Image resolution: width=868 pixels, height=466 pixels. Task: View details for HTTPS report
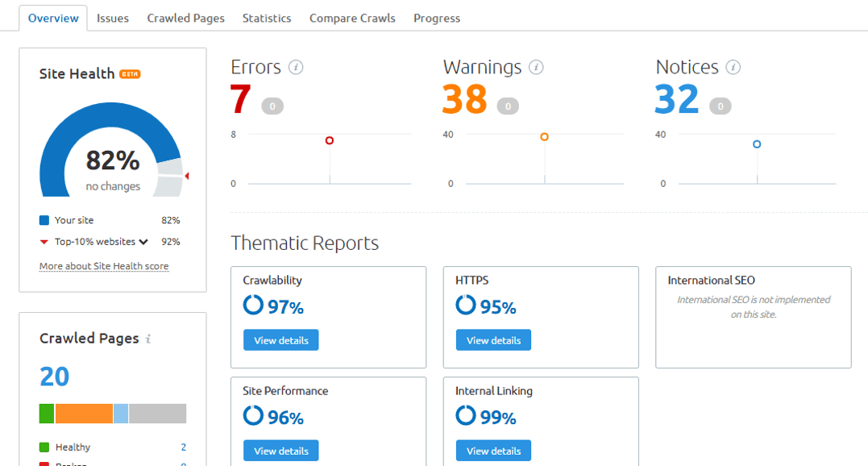coord(494,340)
